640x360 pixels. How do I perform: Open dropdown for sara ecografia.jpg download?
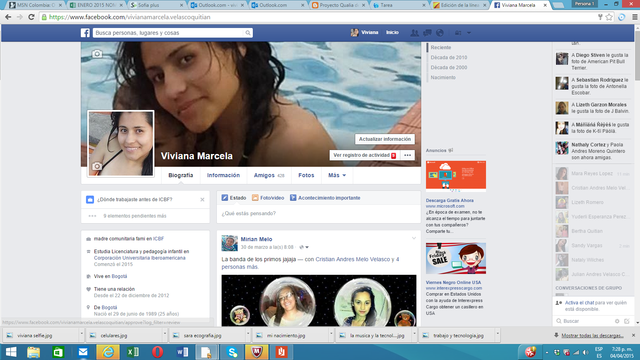pyautogui.click(x=248, y=335)
